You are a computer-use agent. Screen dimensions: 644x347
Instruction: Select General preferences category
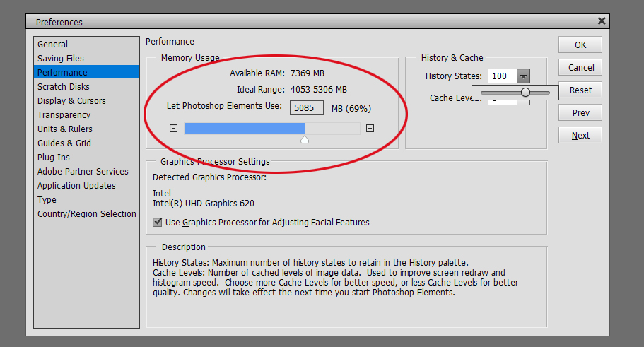coord(87,44)
